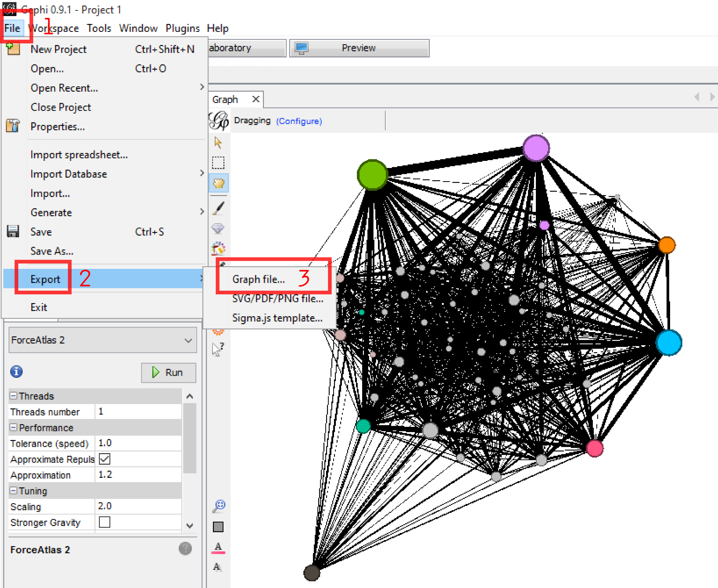Select the painter brush tool
The image size is (718, 588).
218,208
